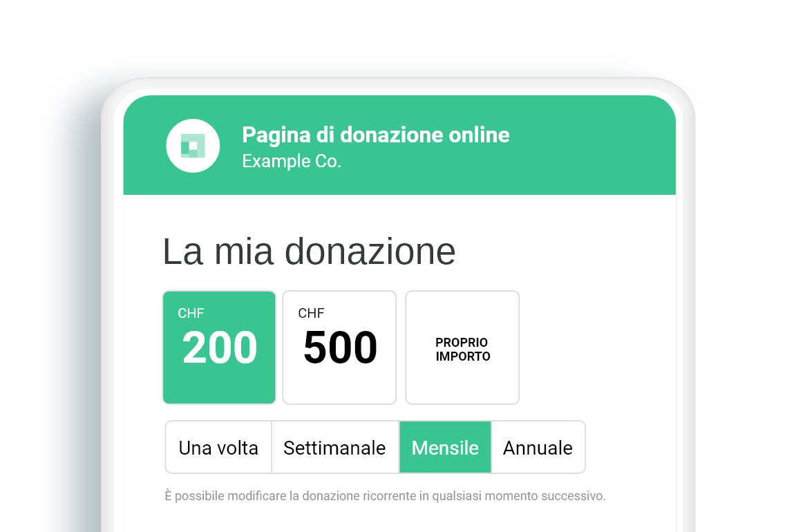Click the CHF label above 500

click(311, 313)
